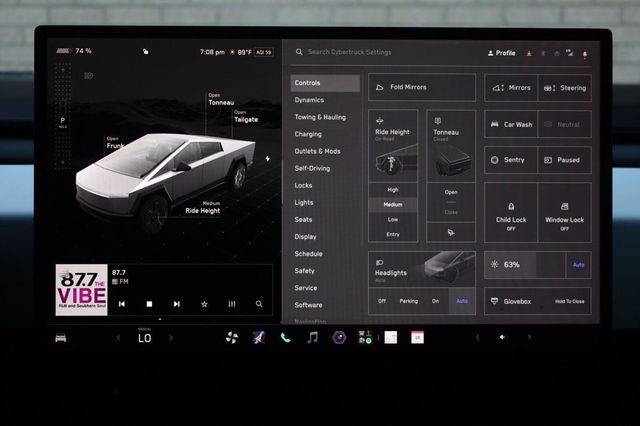Open the Calendar app icon
Image resolution: width=640 pixels, height=426 pixels.
(417, 337)
